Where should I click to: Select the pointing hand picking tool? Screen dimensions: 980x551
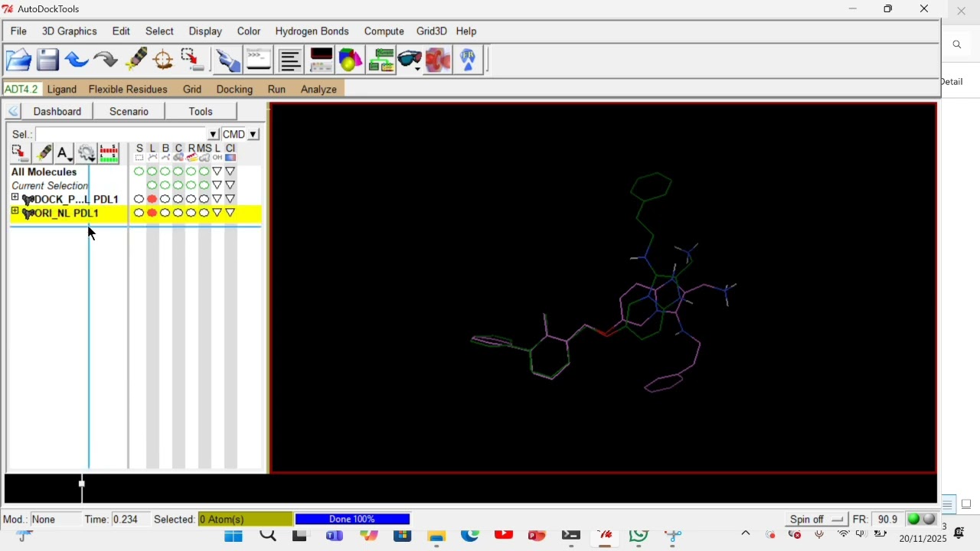pos(227,60)
